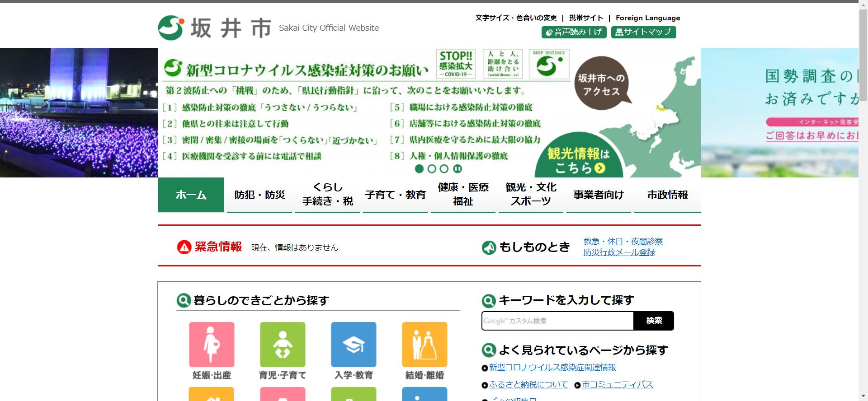Viewport: 868px width, 401px height.
Task: Select the 事業者向け tab
Action: 599,195
